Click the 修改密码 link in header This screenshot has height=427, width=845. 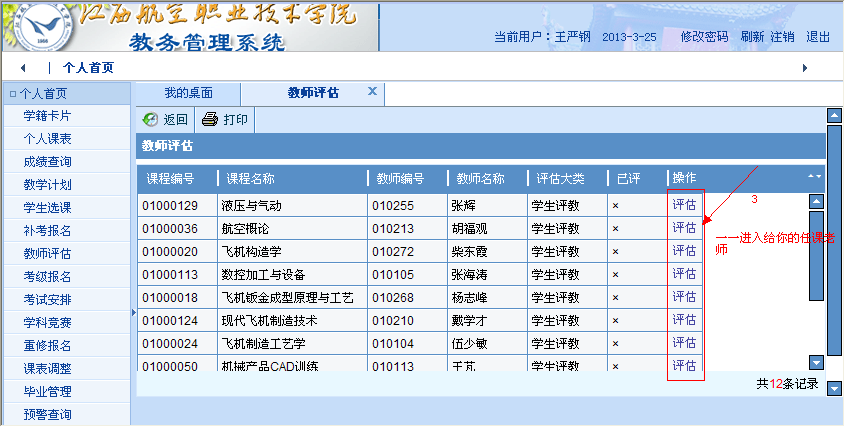pyautogui.click(x=704, y=37)
